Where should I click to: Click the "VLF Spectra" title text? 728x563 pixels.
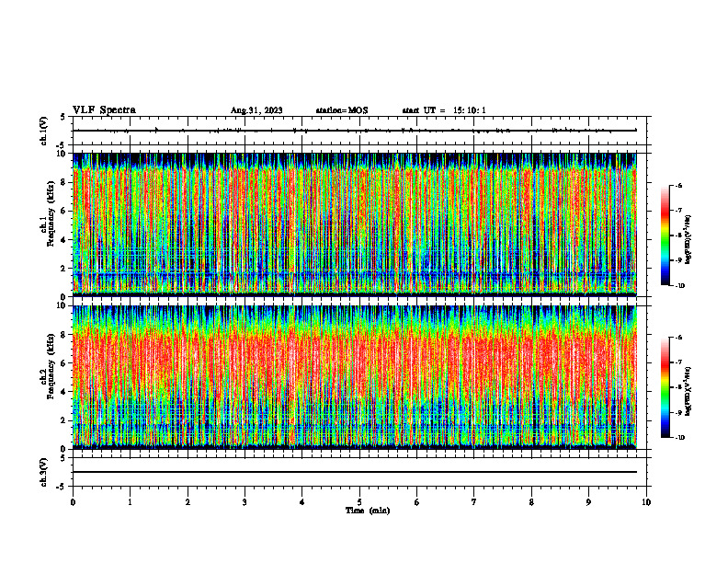(104, 110)
